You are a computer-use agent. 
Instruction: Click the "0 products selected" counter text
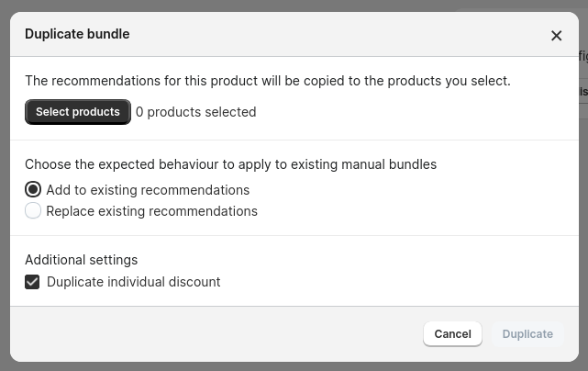[196, 112]
